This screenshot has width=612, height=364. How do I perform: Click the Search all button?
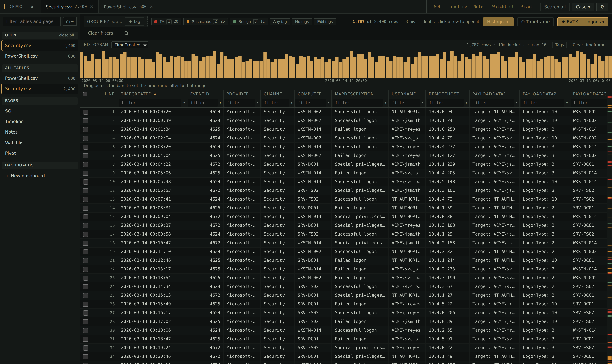[x=555, y=7]
